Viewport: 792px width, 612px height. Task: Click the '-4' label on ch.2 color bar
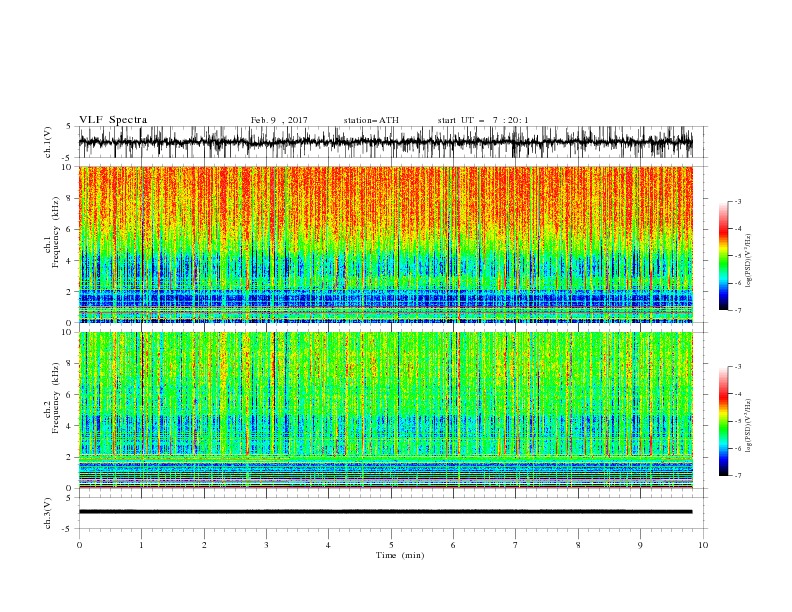(737, 394)
